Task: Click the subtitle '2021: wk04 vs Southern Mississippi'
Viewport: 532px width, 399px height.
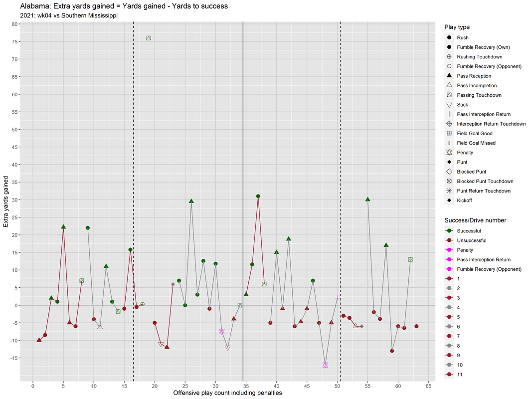Action: coord(69,15)
